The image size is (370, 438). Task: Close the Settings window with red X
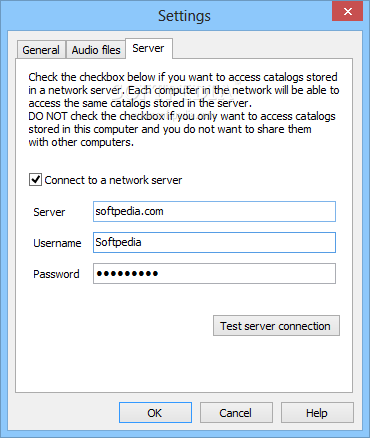point(348,11)
